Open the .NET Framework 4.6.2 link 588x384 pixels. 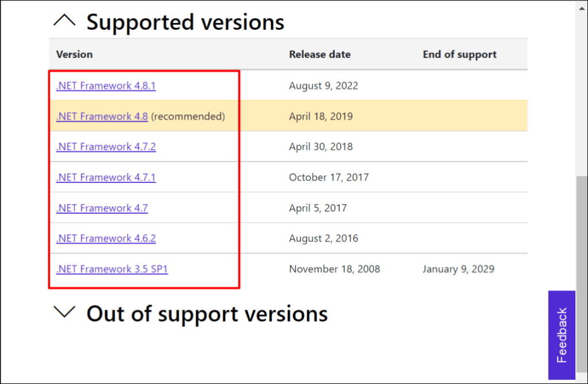coord(106,239)
